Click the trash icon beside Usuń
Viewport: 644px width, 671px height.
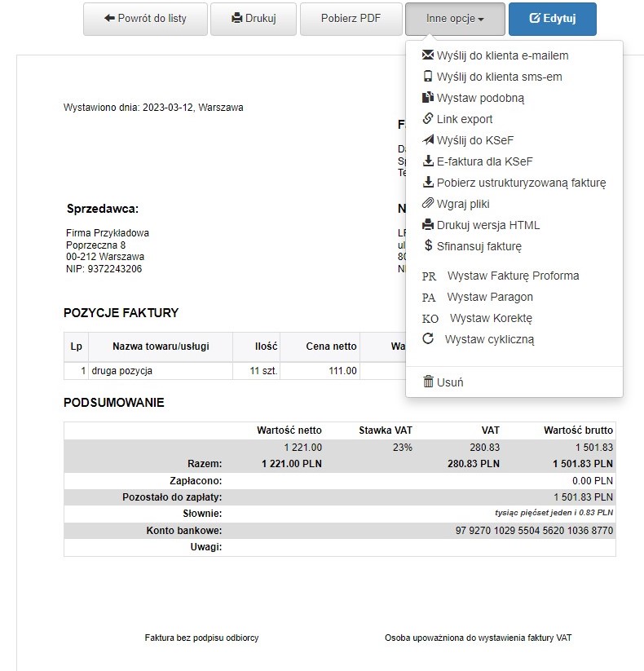click(428, 382)
